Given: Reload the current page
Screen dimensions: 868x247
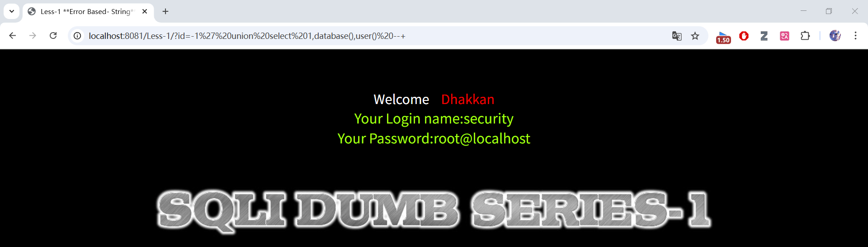Looking at the screenshot, I should click(53, 36).
